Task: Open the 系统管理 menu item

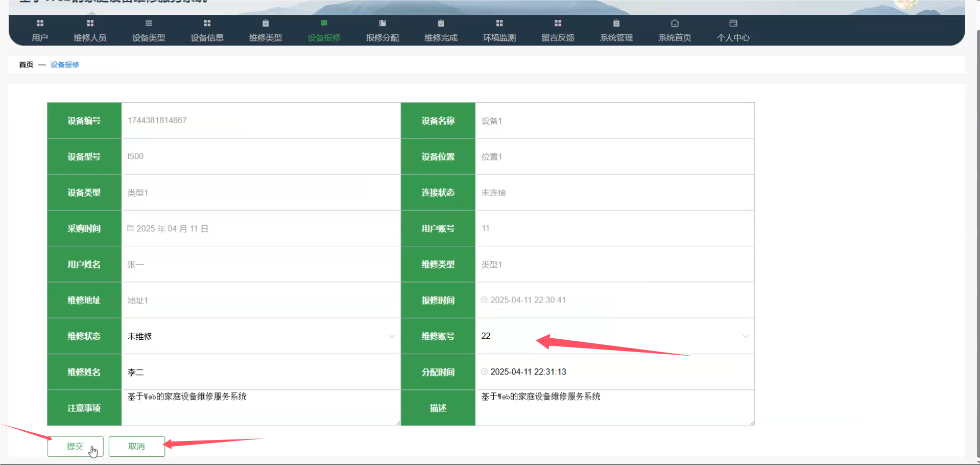Action: 616,31
